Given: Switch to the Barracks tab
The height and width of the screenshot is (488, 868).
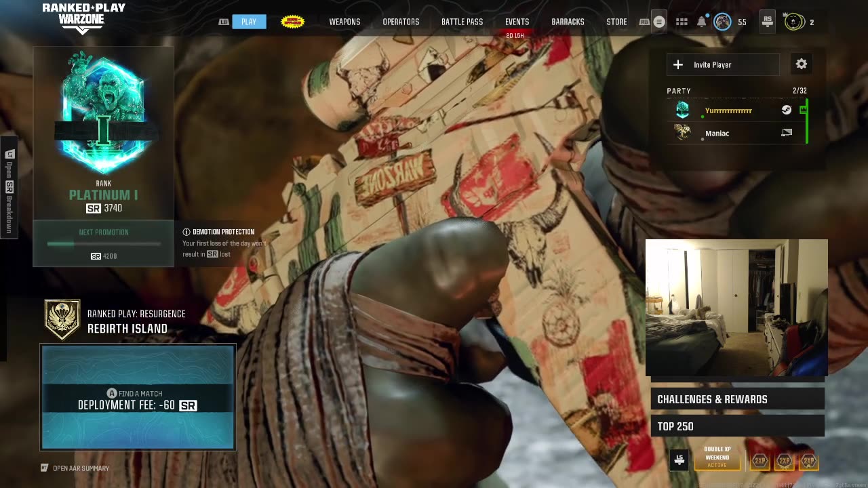Looking at the screenshot, I should (x=568, y=22).
